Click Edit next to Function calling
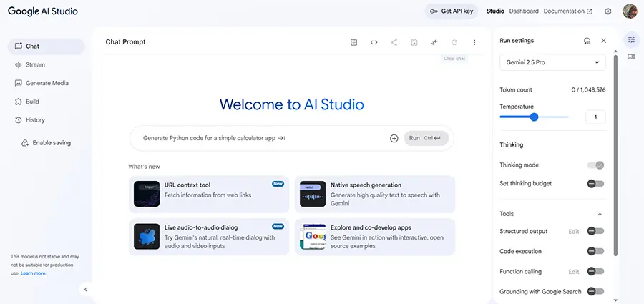The height and width of the screenshot is (304, 644). click(x=574, y=272)
